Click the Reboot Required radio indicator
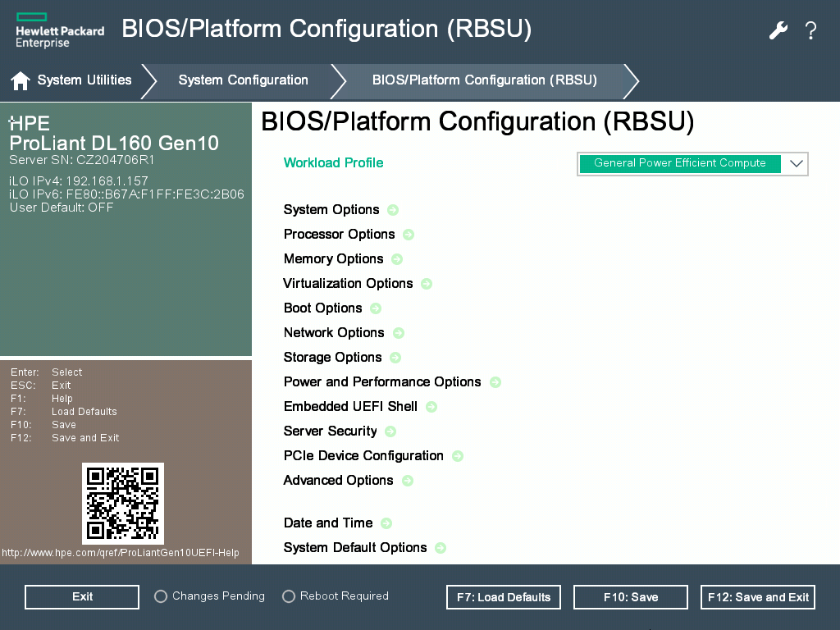The height and width of the screenshot is (630, 840). tap(289, 596)
